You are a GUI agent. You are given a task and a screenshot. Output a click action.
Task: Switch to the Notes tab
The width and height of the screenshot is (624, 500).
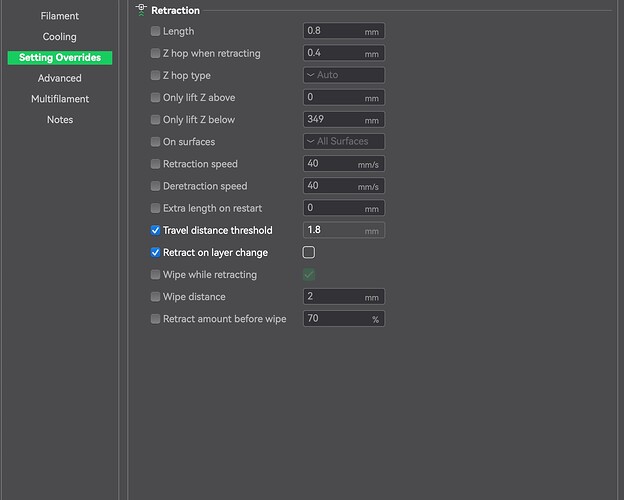click(x=60, y=120)
